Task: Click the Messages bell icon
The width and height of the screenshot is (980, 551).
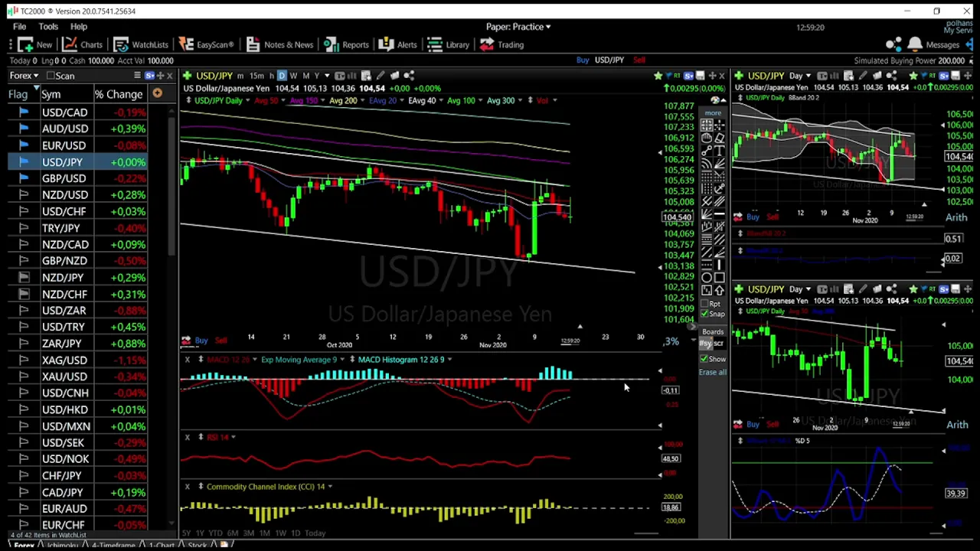Action: [915, 44]
